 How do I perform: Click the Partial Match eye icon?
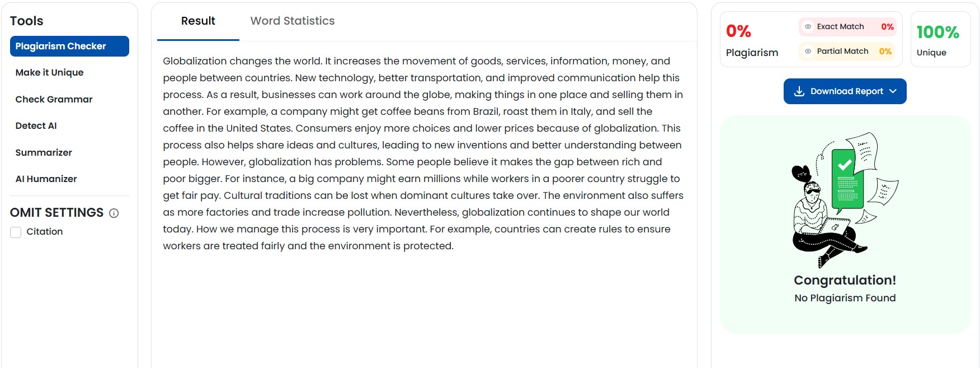pos(808,52)
